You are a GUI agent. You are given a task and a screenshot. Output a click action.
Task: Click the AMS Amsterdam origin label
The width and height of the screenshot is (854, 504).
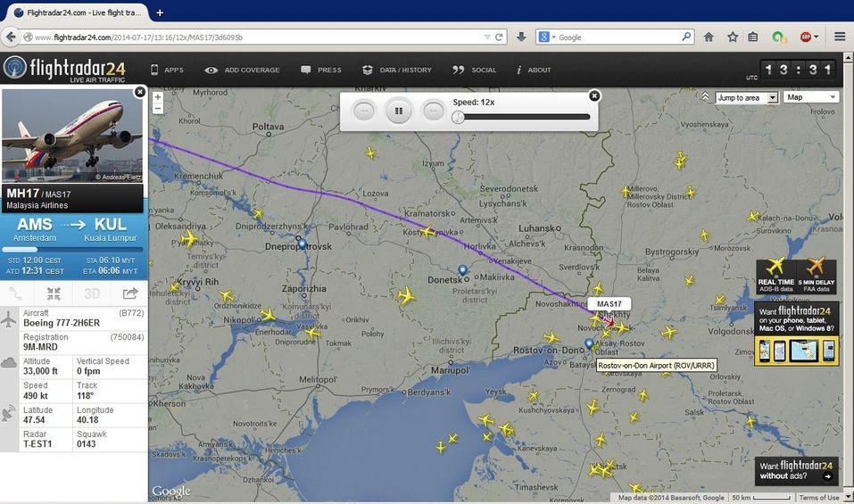(x=35, y=229)
